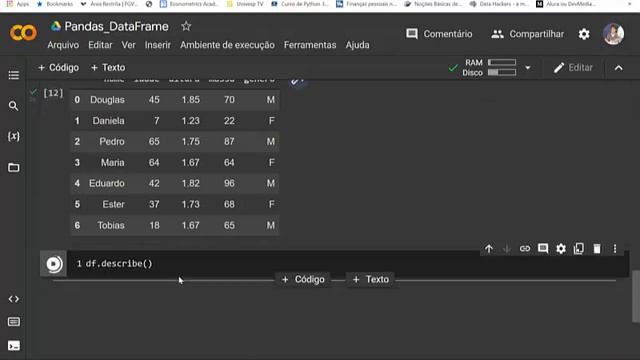Open the user account avatar
Viewport: 640px width, 360px height.
point(613,34)
